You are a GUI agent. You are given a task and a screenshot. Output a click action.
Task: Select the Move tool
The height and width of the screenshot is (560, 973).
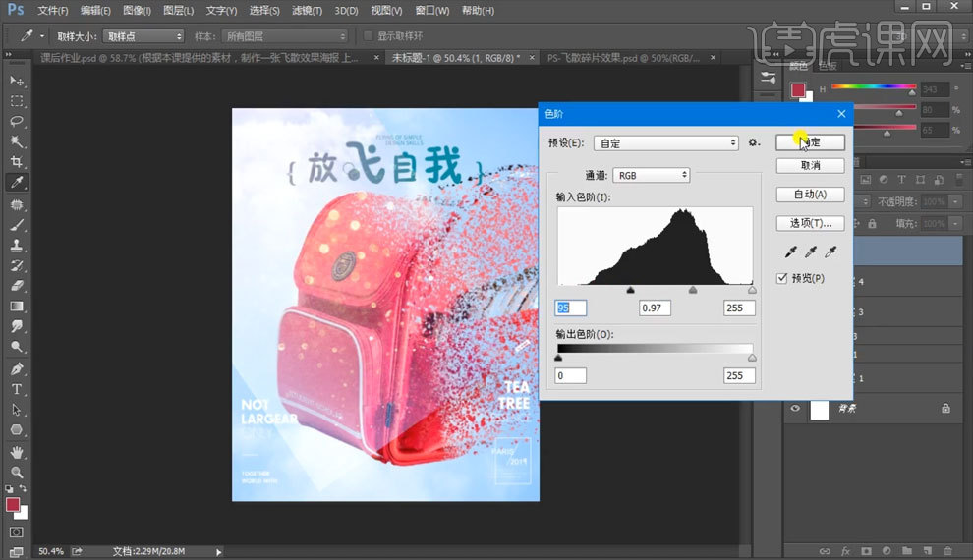pyautogui.click(x=17, y=81)
